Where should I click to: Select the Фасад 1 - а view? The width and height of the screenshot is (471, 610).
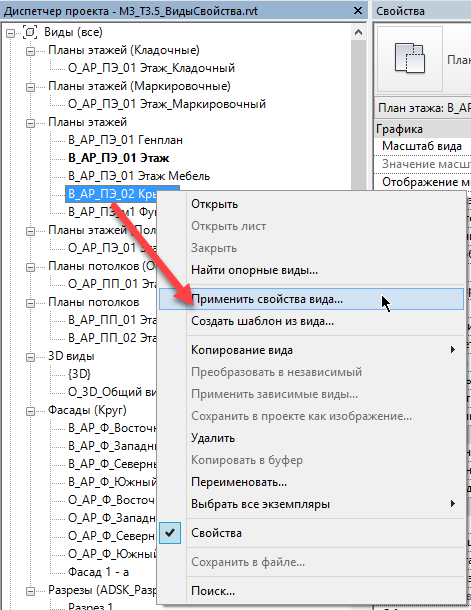click(x=98, y=572)
